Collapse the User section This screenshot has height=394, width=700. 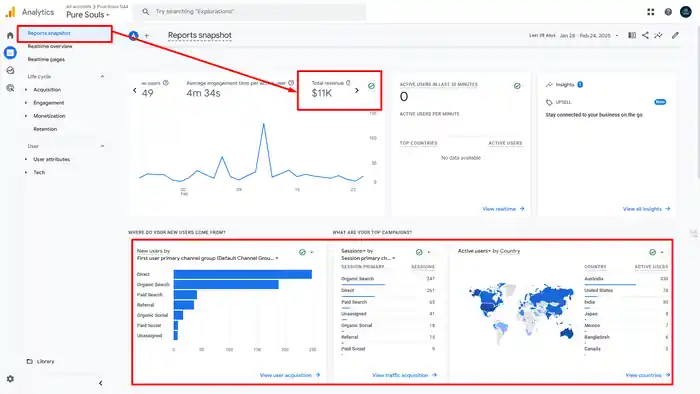click(x=102, y=146)
